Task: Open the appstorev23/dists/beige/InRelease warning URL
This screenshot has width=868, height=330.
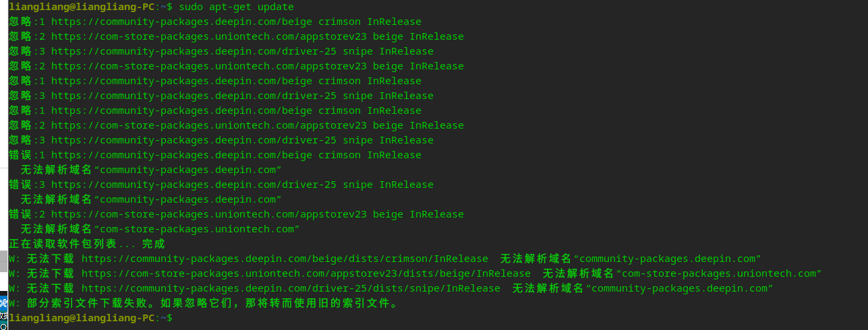Action: click(306, 273)
